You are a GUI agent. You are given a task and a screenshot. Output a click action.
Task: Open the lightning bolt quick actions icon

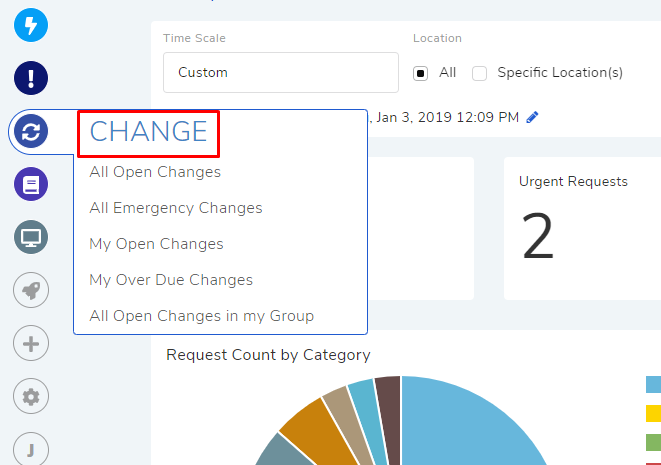click(31, 25)
